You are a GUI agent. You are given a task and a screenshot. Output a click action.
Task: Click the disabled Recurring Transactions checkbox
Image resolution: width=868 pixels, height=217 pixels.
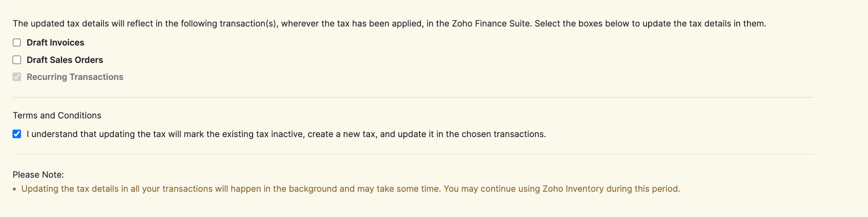pyautogui.click(x=17, y=77)
